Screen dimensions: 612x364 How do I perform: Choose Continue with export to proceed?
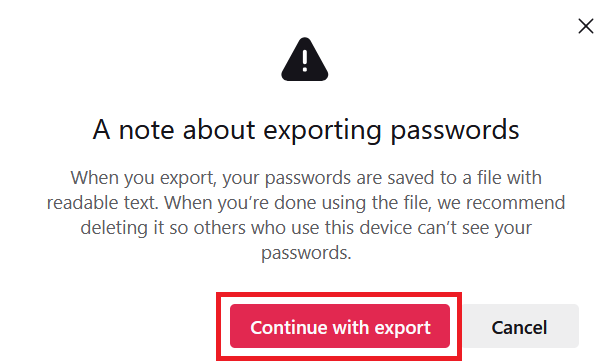tap(340, 326)
